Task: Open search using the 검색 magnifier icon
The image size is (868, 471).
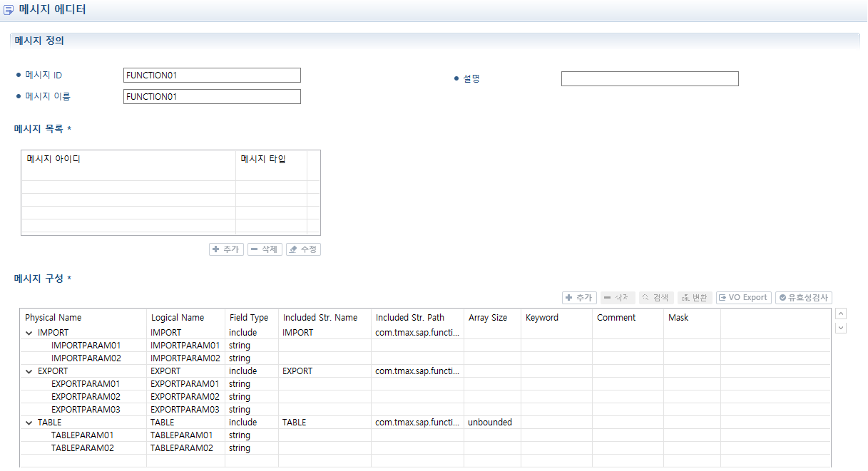Action: 644,298
